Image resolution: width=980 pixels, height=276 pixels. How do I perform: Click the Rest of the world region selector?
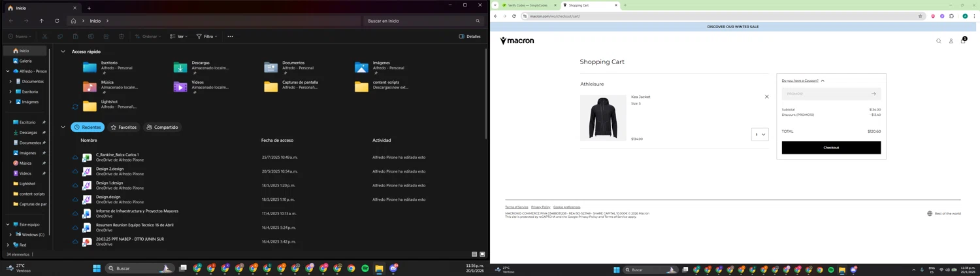pos(944,213)
